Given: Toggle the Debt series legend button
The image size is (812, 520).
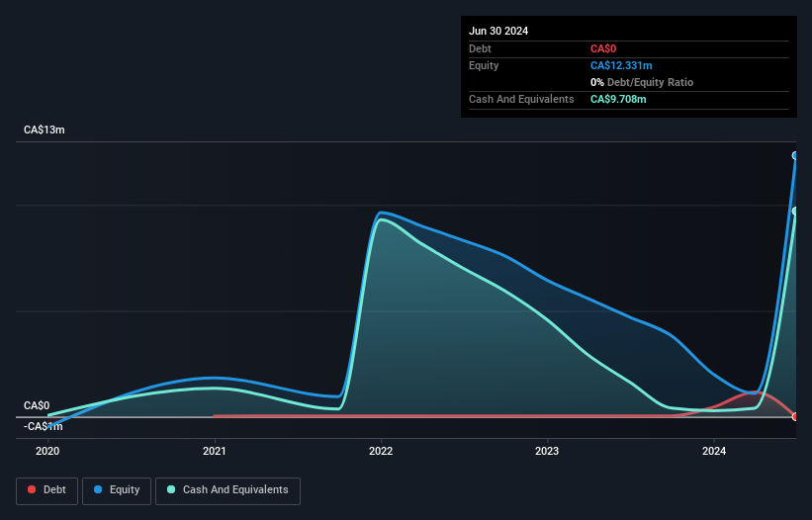Looking at the screenshot, I should coord(47,490).
